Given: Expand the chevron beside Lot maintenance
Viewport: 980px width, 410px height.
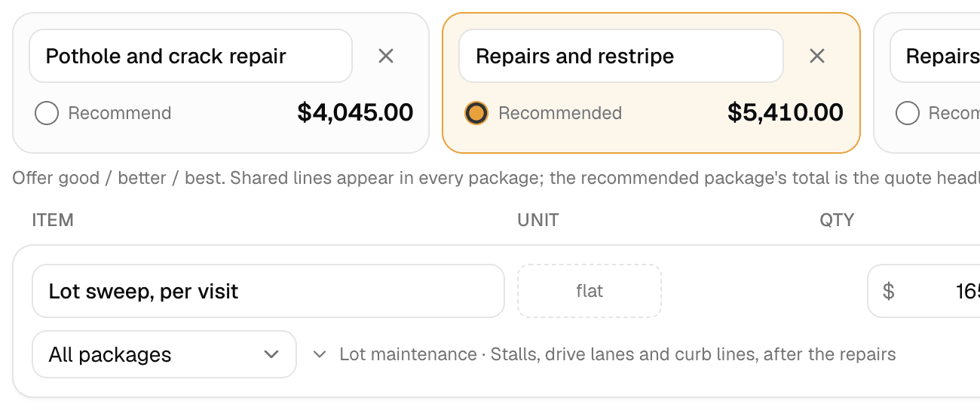Looking at the screenshot, I should pos(320,354).
